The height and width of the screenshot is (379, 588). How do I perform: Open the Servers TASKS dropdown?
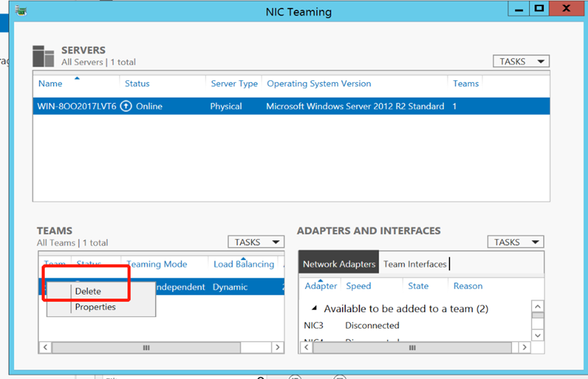click(521, 62)
